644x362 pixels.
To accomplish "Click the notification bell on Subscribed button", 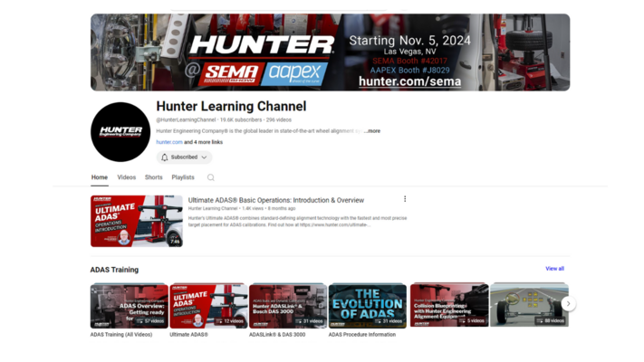I will click(x=165, y=157).
